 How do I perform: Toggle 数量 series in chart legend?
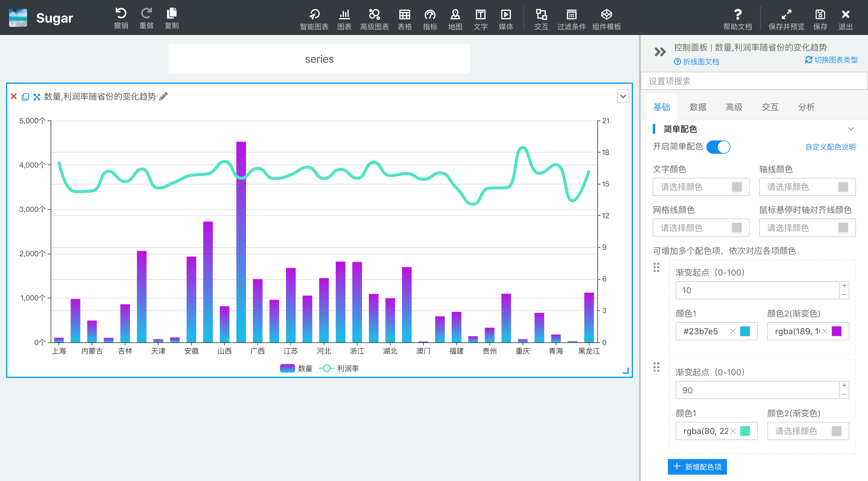pyautogui.click(x=297, y=368)
